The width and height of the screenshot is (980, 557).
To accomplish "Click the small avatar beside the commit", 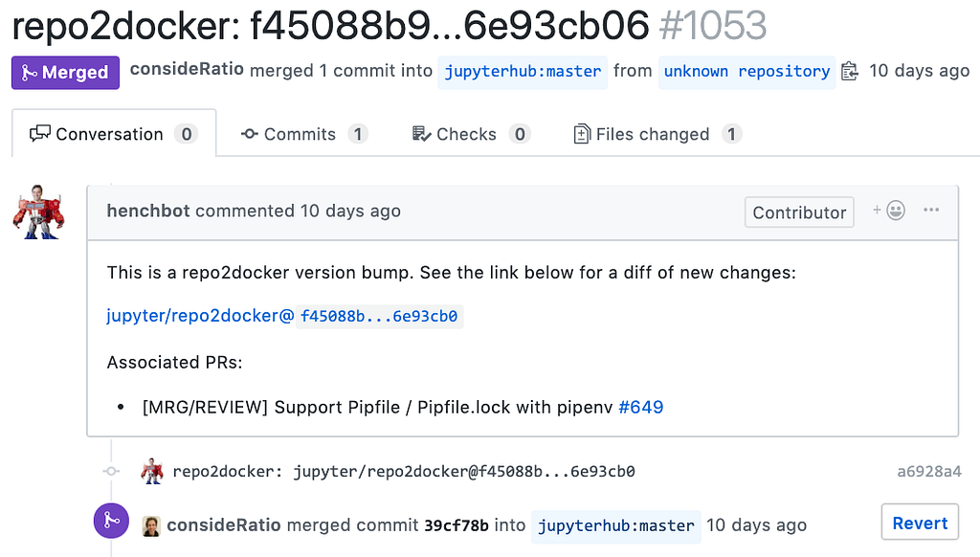I will click(x=152, y=471).
